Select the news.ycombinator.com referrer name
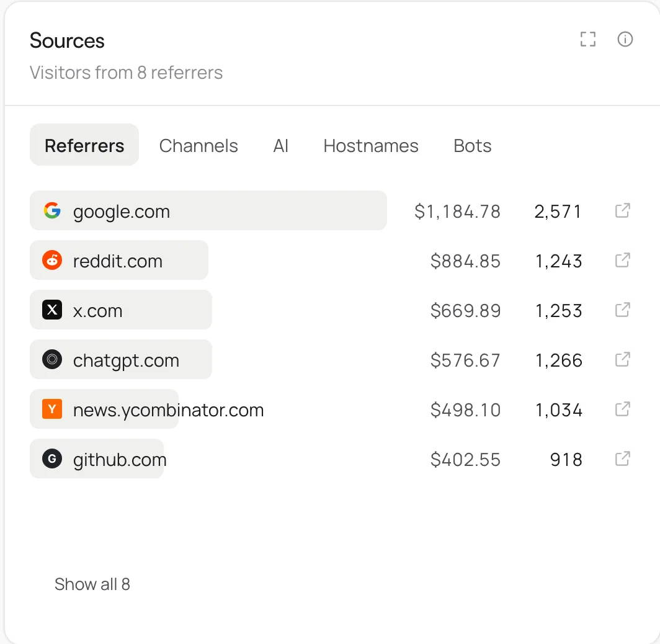The height and width of the screenshot is (644, 660). (168, 410)
